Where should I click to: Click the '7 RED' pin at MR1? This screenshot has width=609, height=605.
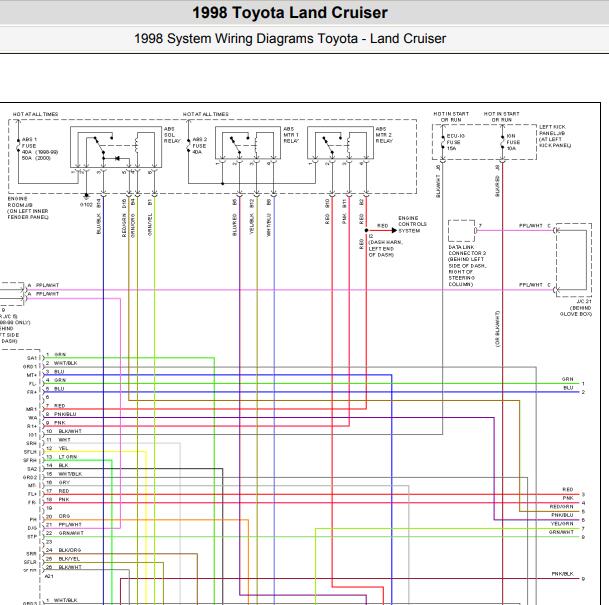tap(56, 406)
